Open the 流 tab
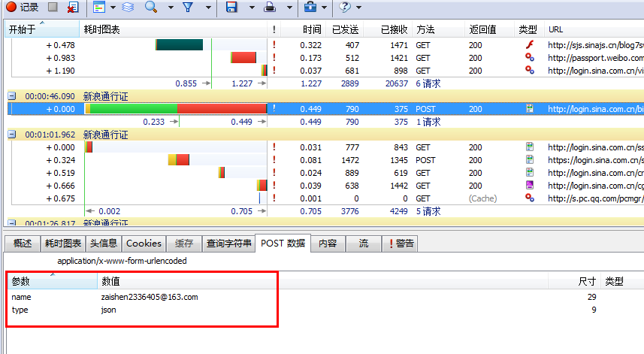The image size is (644, 354). tap(364, 244)
